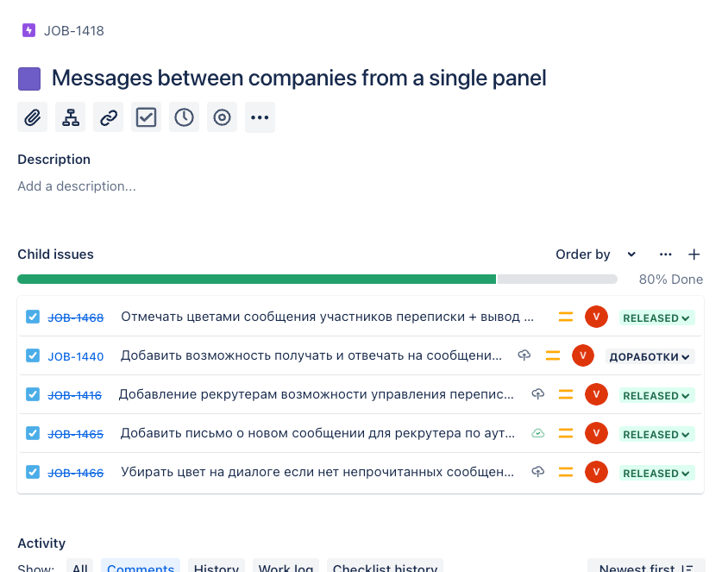Open the toolbar more actions ellipsis

[260, 117]
